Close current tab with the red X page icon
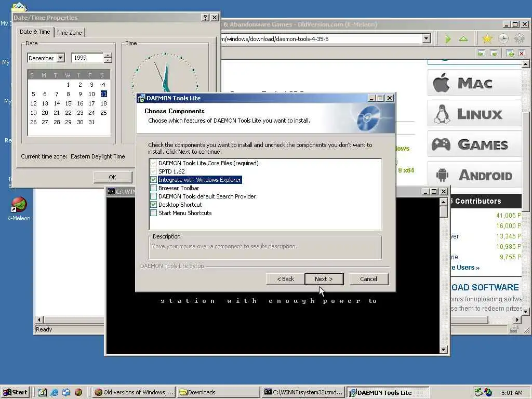 pos(522,53)
